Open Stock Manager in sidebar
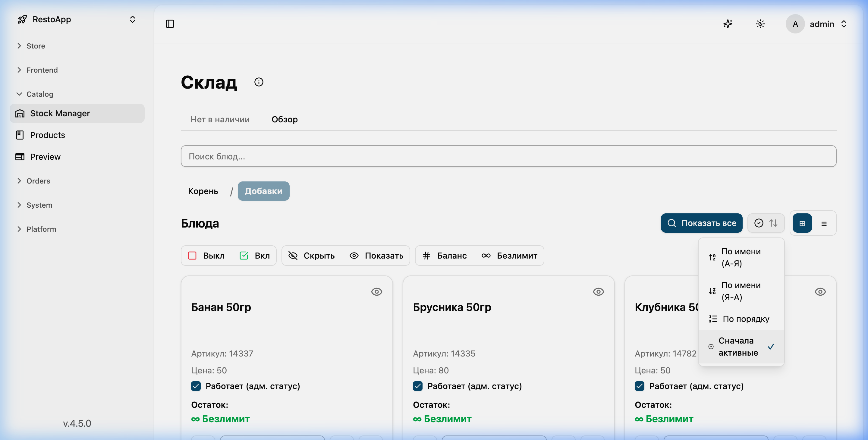 tap(60, 113)
